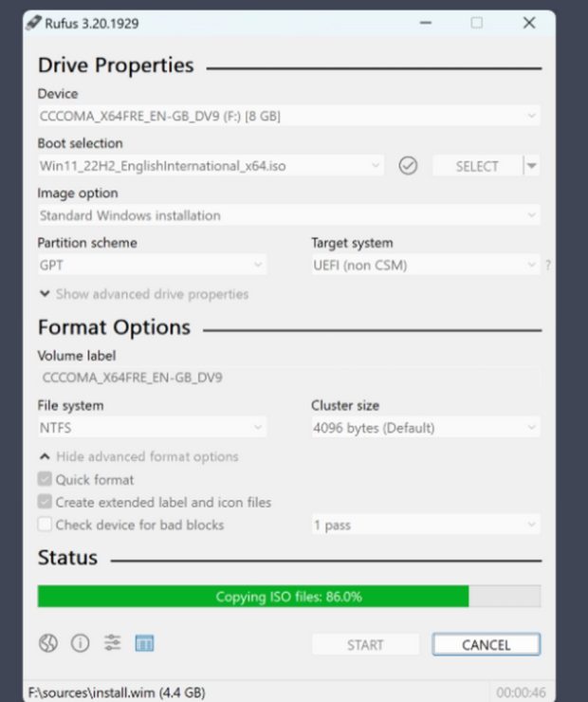Click the globe language icon

tap(48, 643)
